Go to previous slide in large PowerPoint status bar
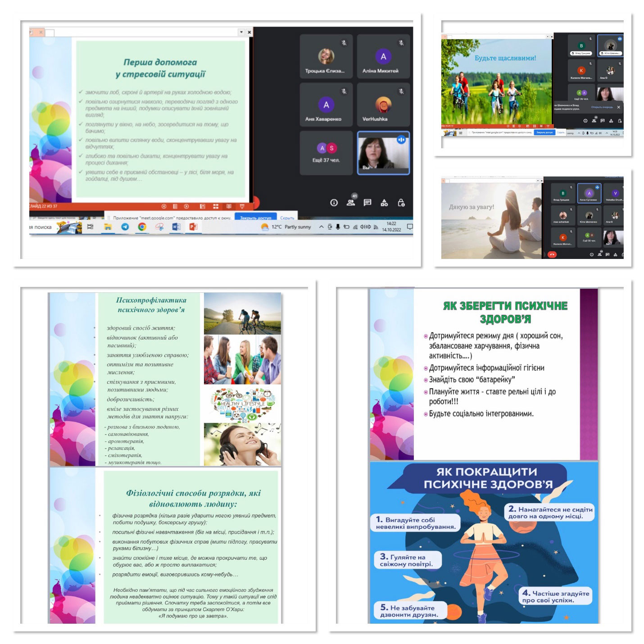 164,206
